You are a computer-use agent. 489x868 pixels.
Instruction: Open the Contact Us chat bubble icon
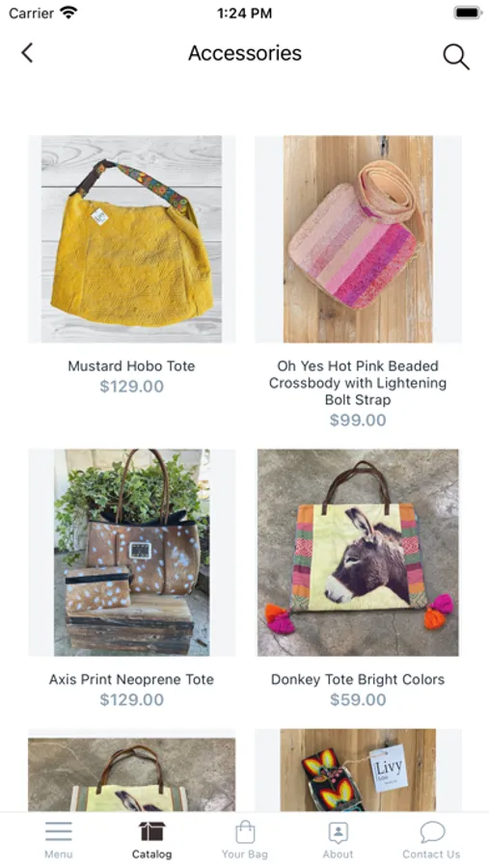tap(432, 831)
